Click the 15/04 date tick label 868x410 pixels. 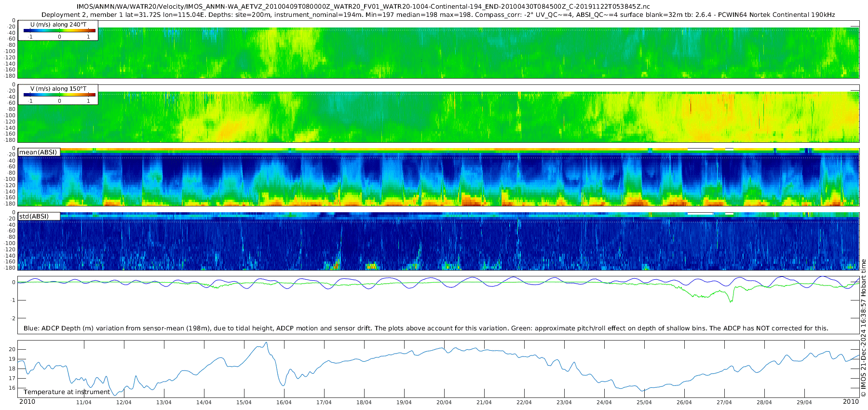(x=244, y=402)
